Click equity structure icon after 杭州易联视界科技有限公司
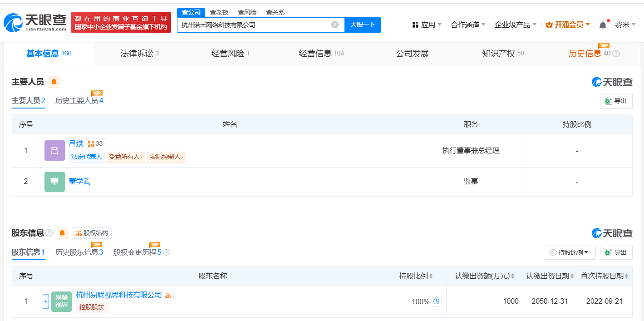This screenshot has height=321, width=644. coord(168,295)
